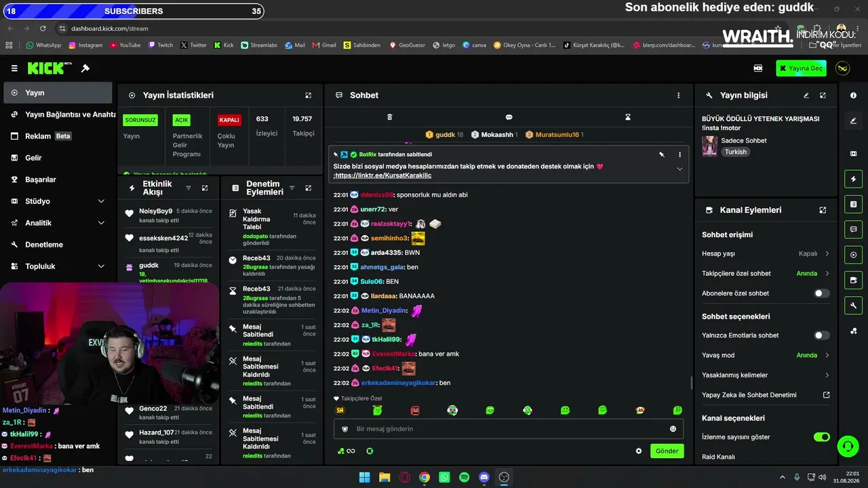This screenshot has height=488, width=868.
Task: Click the wrench icon in the right rail
Action: [x=853, y=306]
